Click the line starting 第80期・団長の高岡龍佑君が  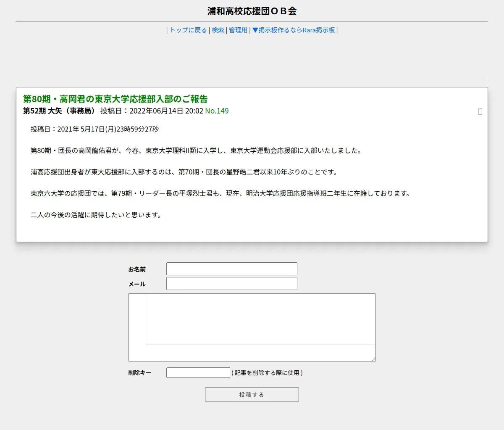[x=196, y=151]
